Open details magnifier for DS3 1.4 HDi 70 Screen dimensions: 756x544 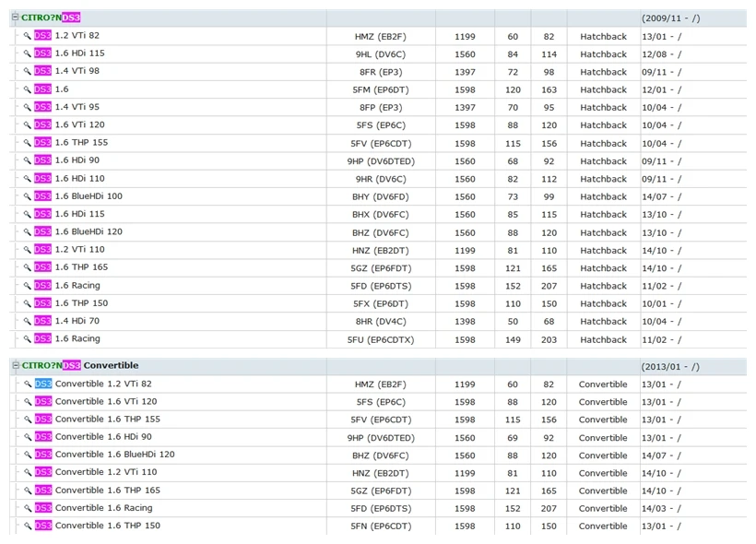click(28, 321)
